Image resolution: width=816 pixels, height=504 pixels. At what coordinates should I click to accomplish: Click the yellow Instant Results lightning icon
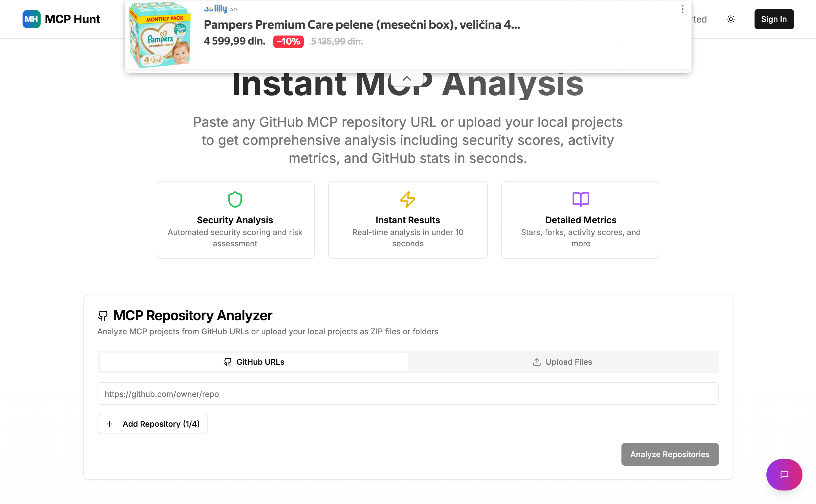pyautogui.click(x=408, y=199)
